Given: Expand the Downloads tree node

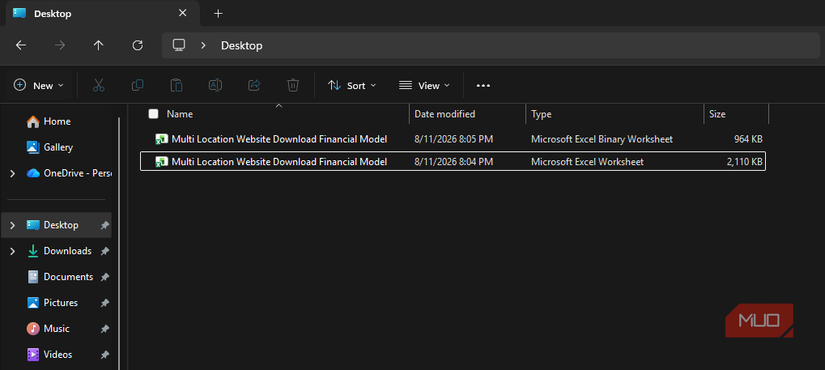Looking at the screenshot, I should pos(13,251).
